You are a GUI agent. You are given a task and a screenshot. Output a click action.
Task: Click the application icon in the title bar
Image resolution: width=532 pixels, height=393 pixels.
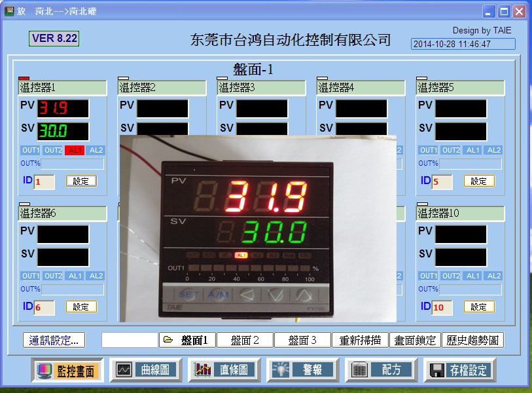click(x=9, y=11)
